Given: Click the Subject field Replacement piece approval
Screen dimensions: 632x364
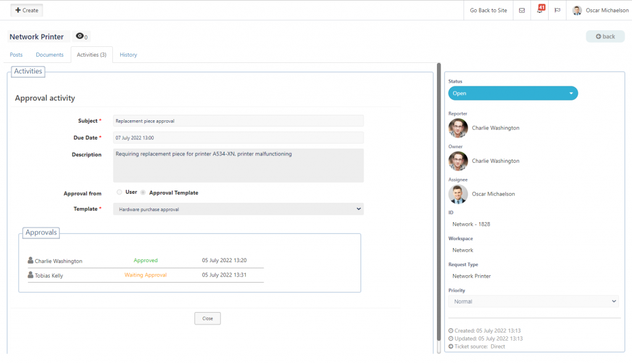Looking at the screenshot, I should (x=238, y=121).
